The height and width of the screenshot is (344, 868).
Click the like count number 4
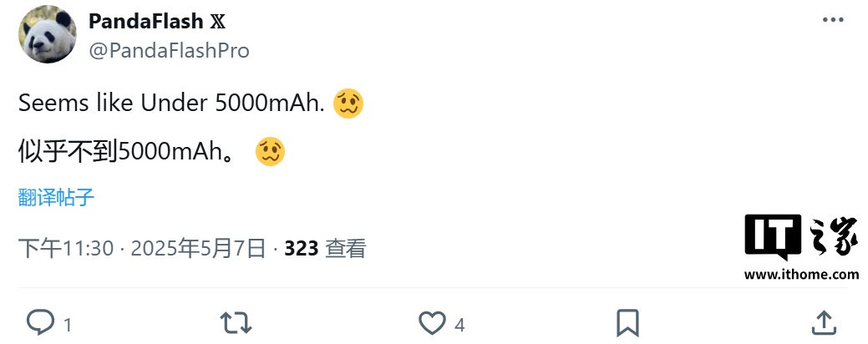(x=459, y=324)
